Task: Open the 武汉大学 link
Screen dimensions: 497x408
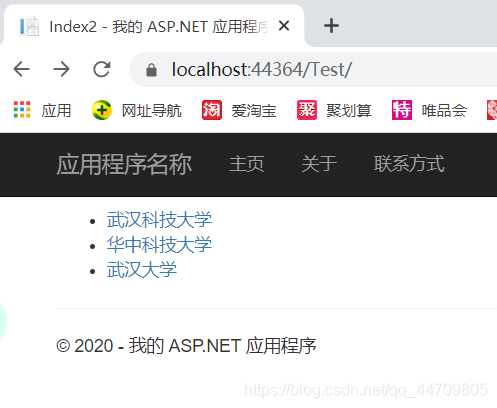Action: (x=142, y=270)
